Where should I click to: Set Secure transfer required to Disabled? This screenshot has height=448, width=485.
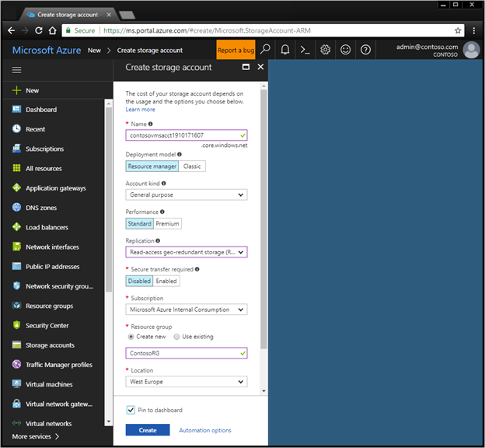click(139, 281)
